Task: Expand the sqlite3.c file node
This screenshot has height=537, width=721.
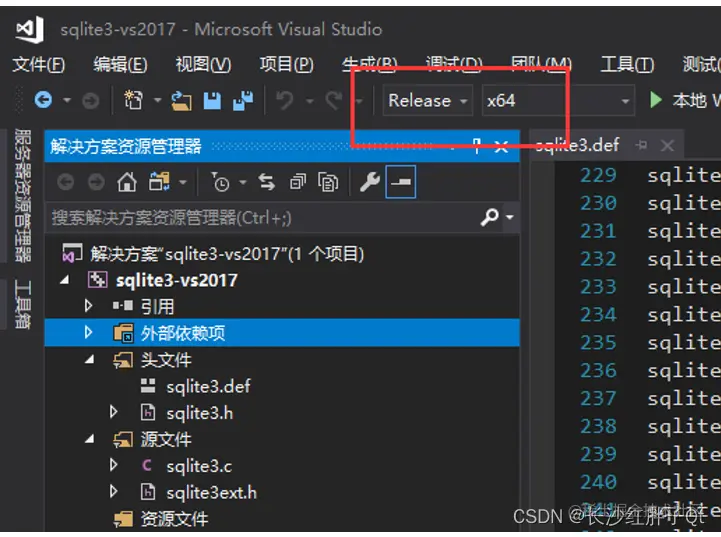Action: pyautogui.click(x=114, y=465)
